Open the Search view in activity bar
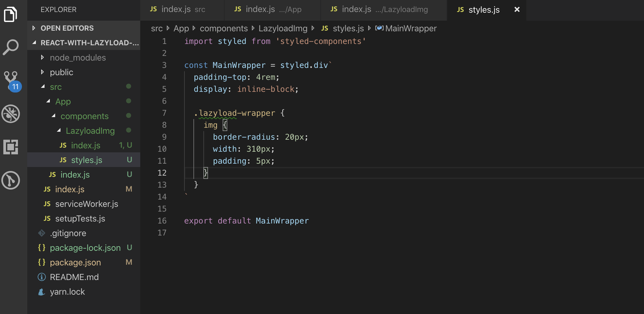 point(11,47)
